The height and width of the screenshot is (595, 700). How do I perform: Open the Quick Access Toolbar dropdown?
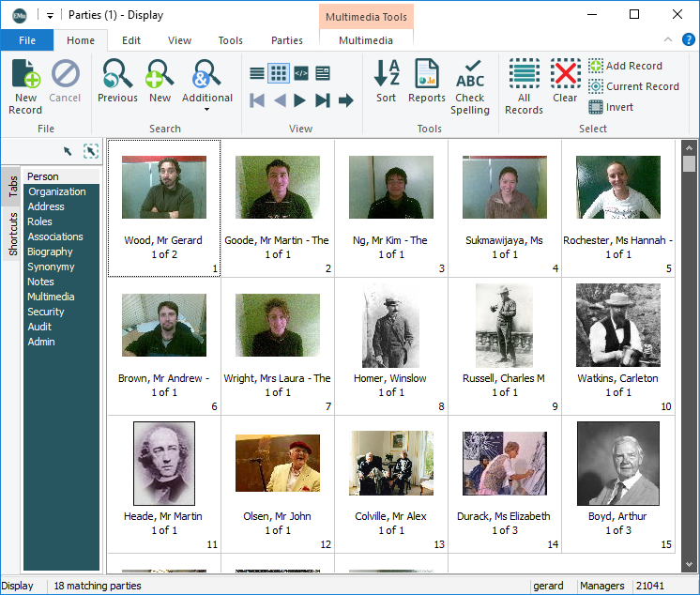(50, 15)
